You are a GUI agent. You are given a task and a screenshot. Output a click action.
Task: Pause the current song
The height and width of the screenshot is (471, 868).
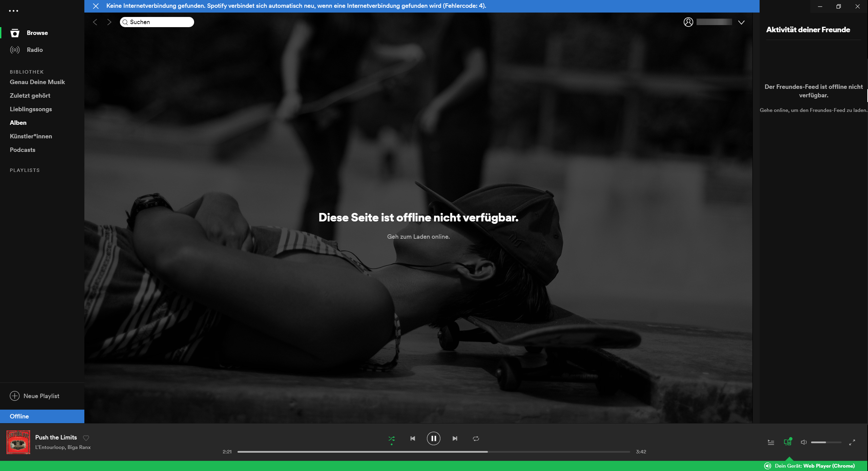[433, 438]
